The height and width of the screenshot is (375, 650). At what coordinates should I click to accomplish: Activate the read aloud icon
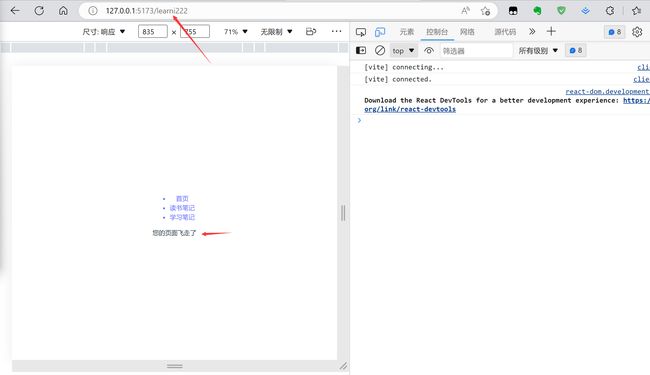(466, 11)
